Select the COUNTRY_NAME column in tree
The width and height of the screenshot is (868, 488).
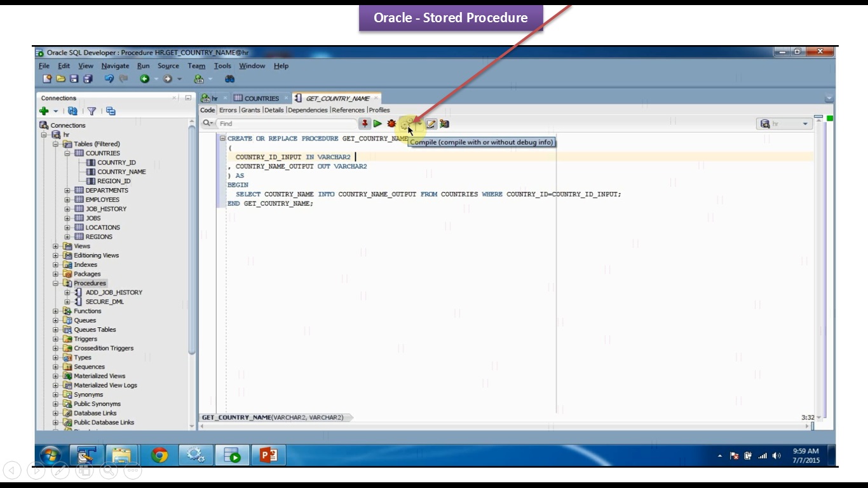tap(121, 172)
